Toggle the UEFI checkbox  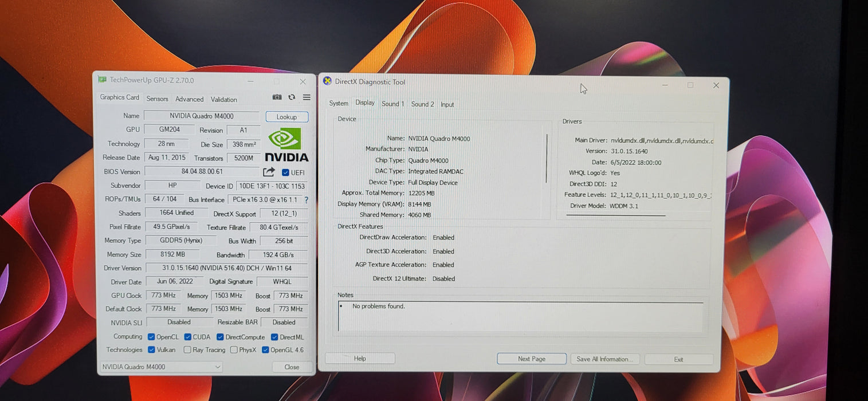tap(285, 172)
